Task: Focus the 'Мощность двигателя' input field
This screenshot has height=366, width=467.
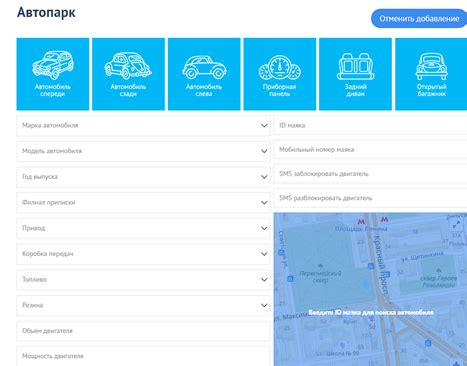Action: [143, 356]
